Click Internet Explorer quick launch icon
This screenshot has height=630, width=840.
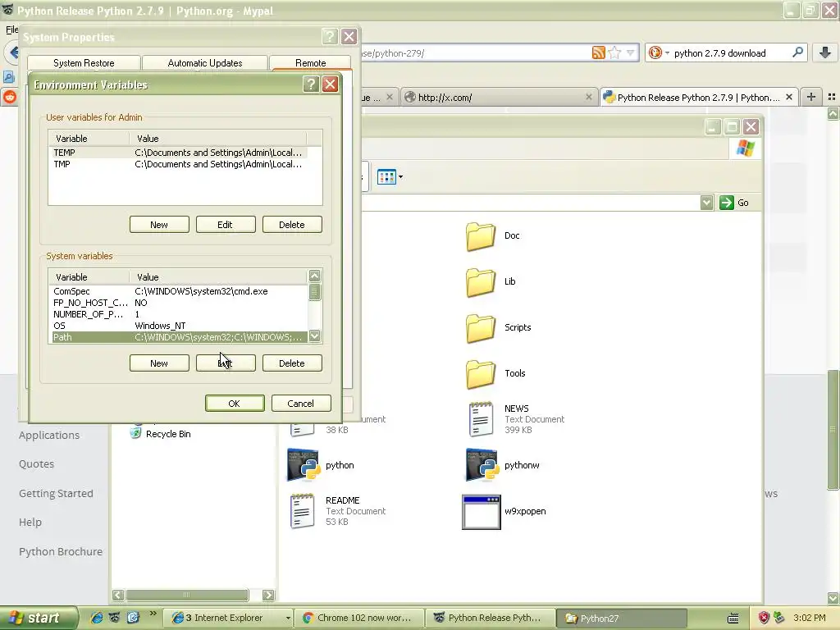pos(97,618)
